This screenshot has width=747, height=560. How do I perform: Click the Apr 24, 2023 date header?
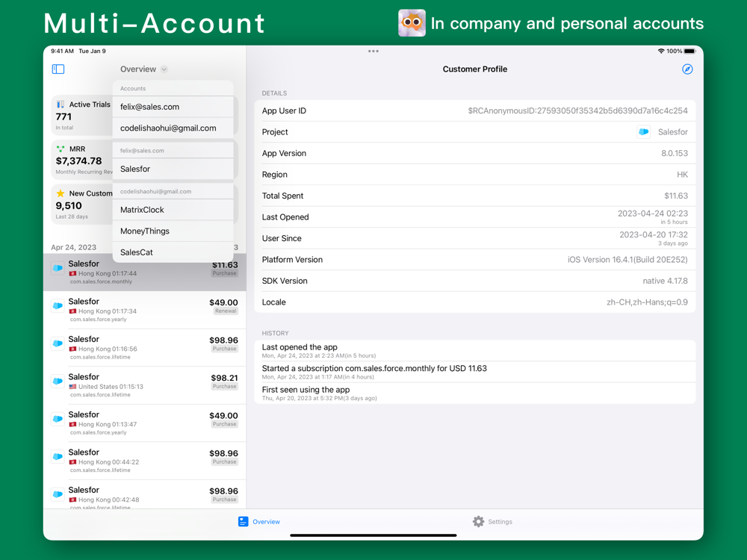point(74,247)
